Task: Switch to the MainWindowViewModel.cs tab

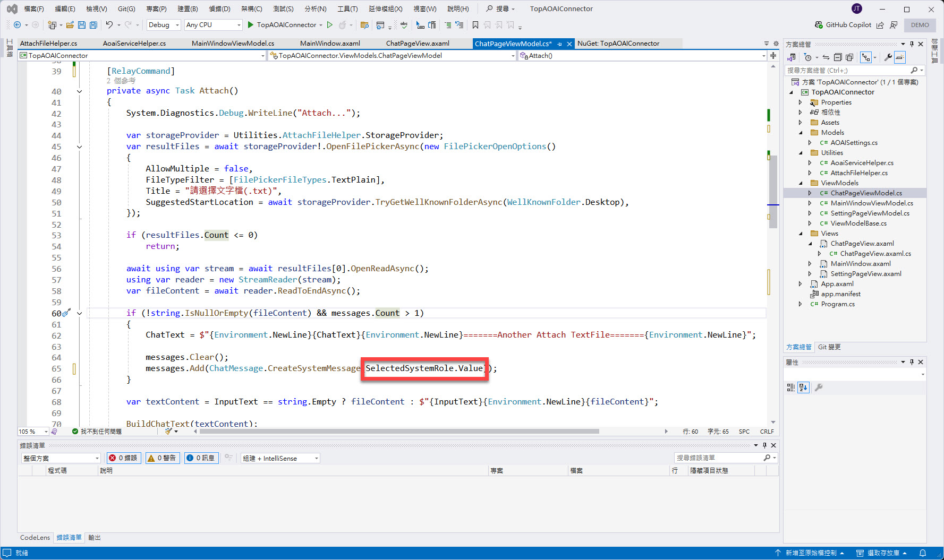Action: coord(233,44)
